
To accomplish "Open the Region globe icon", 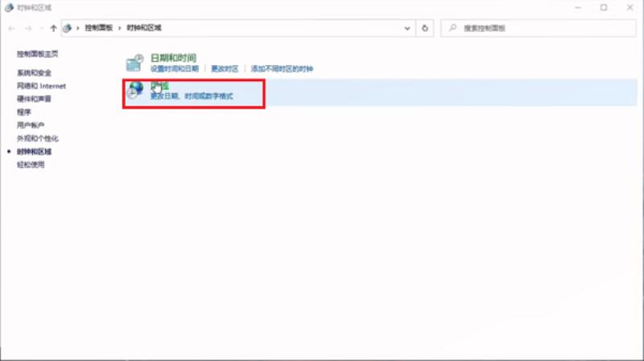I will 135,90.
